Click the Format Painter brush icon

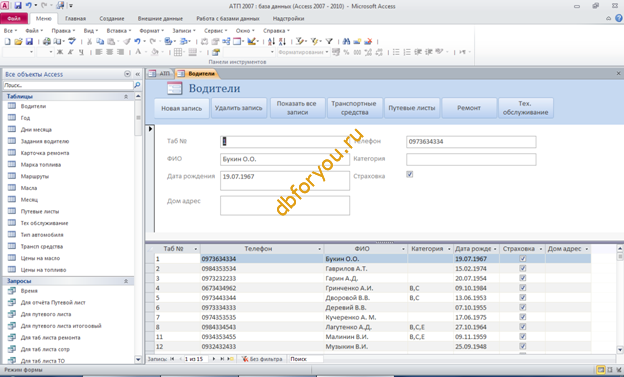(127, 41)
